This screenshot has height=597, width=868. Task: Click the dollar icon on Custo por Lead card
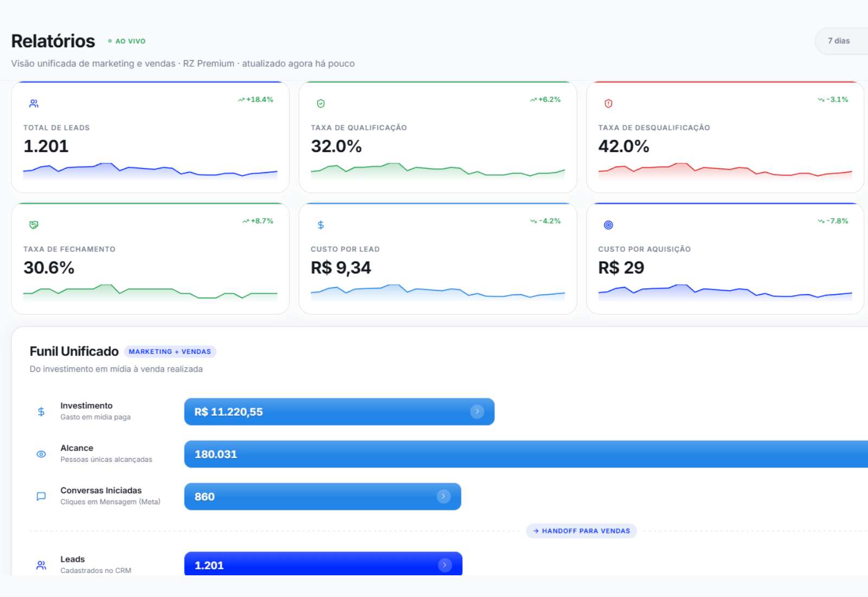click(321, 225)
